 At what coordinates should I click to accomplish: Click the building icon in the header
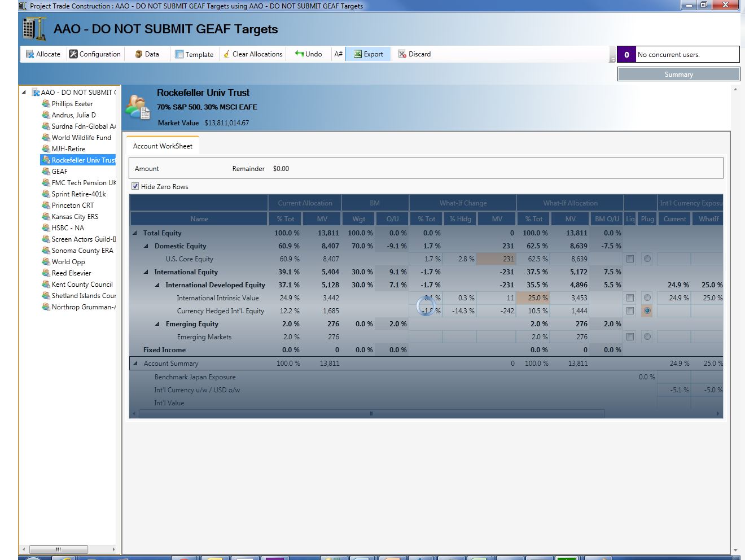coord(34,29)
